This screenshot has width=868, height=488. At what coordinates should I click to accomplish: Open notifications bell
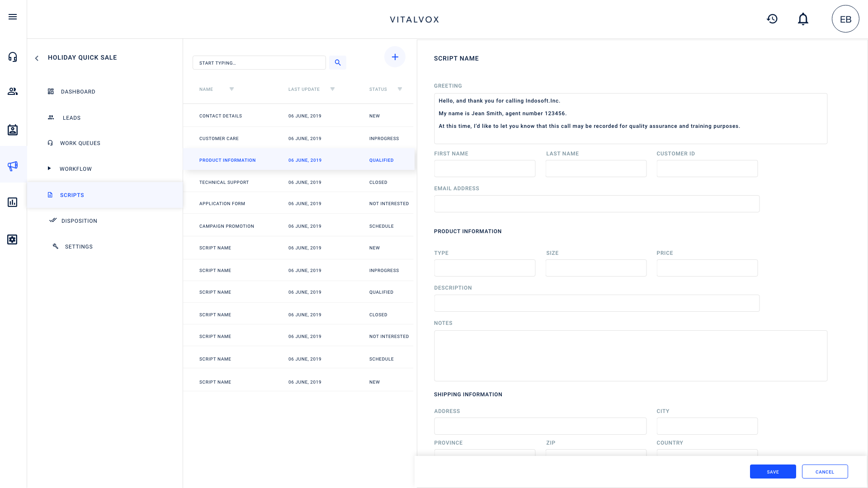803,19
